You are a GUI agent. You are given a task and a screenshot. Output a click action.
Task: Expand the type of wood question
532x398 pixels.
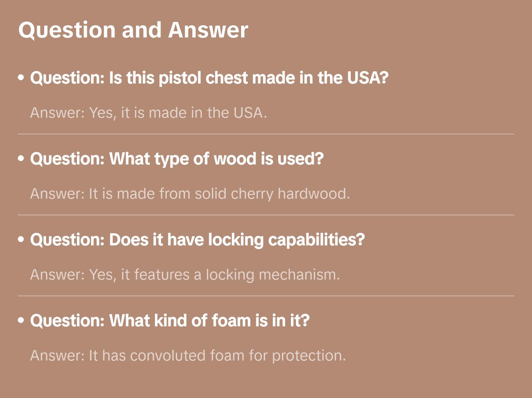(177, 159)
